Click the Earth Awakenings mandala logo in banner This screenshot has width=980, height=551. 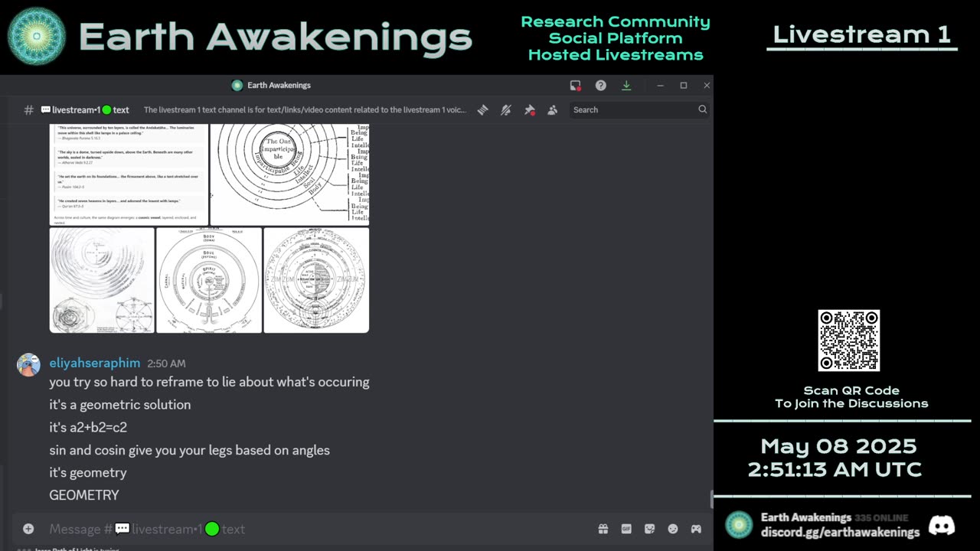[x=36, y=36]
